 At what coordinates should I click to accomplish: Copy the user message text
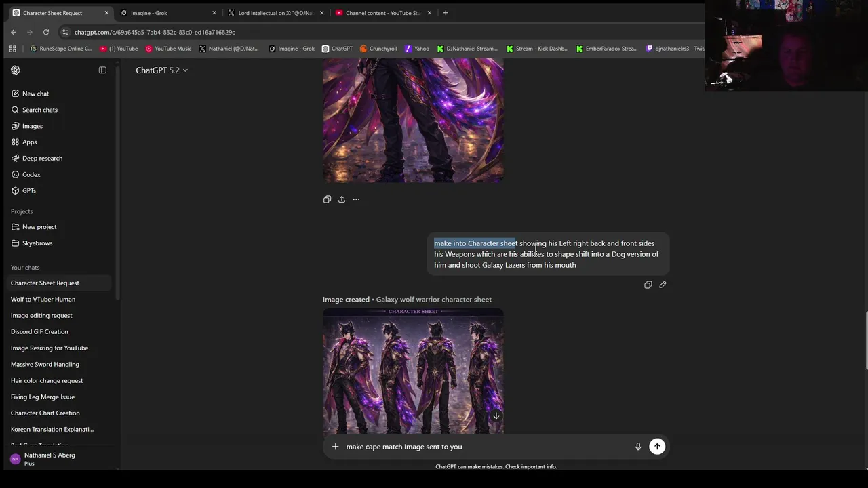(x=648, y=285)
